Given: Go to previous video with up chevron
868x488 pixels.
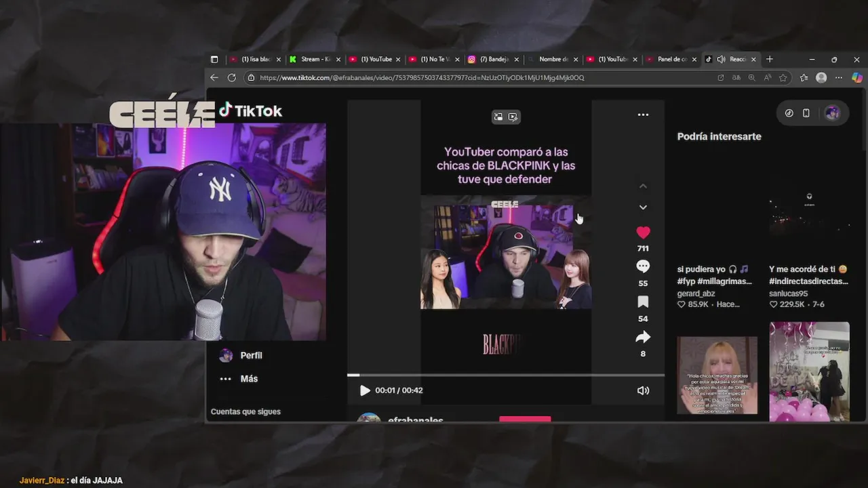Looking at the screenshot, I should (643, 186).
